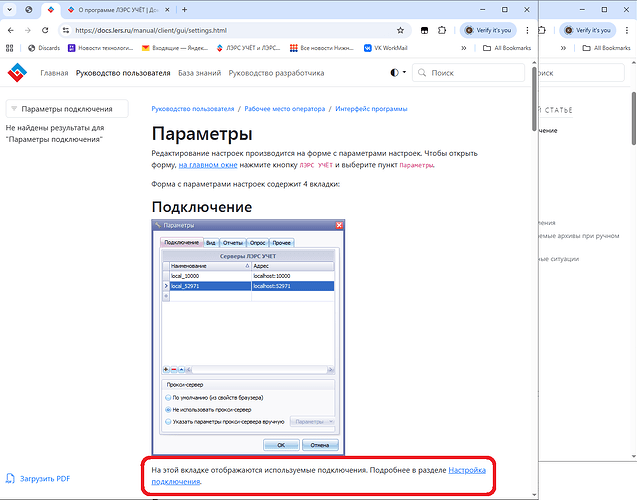The image size is (637, 500).
Task: Click the front window vertical scrollbar thumb
Action: (534, 98)
